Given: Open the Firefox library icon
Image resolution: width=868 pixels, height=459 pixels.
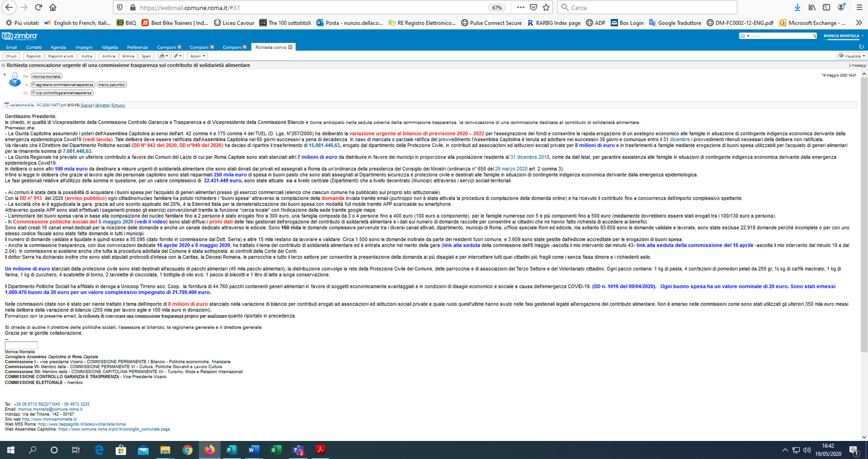Looking at the screenshot, I should coord(812,7).
